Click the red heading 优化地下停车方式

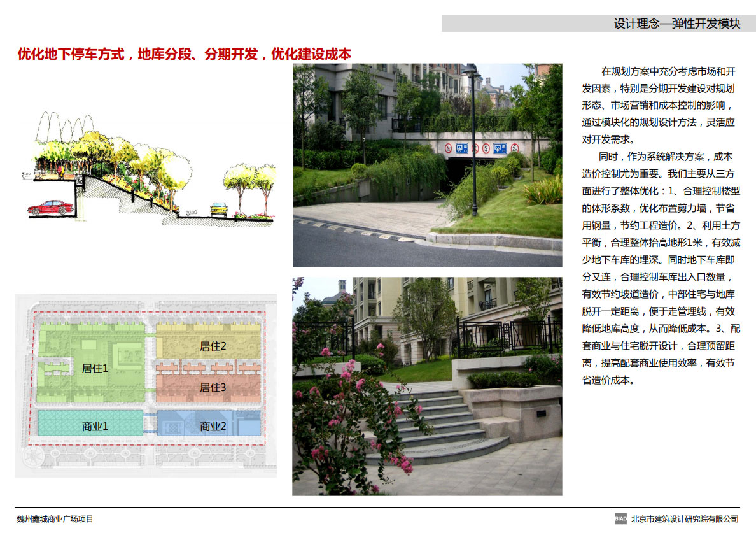tap(184, 53)
